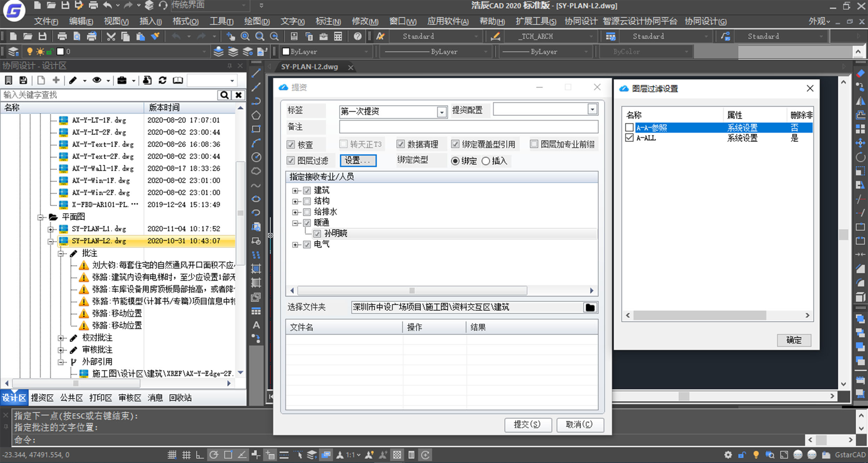Select the 绑定 radio button
The height and width of the screenshot is (463, 868).
click(455, 161)
